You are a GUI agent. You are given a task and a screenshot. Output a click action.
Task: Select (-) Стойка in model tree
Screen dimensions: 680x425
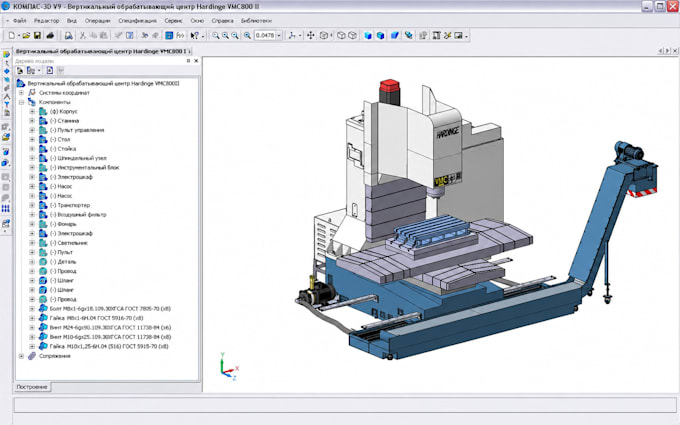(63, 149)
